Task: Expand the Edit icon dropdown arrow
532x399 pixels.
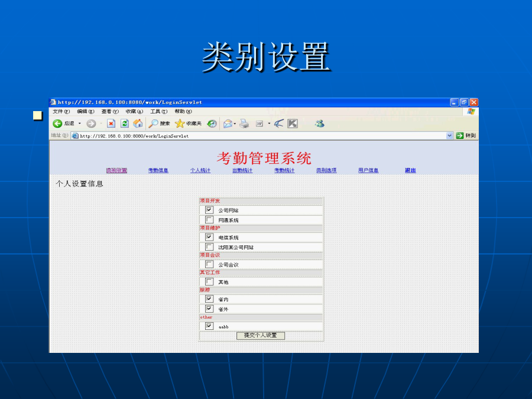Action: point(269,124)
